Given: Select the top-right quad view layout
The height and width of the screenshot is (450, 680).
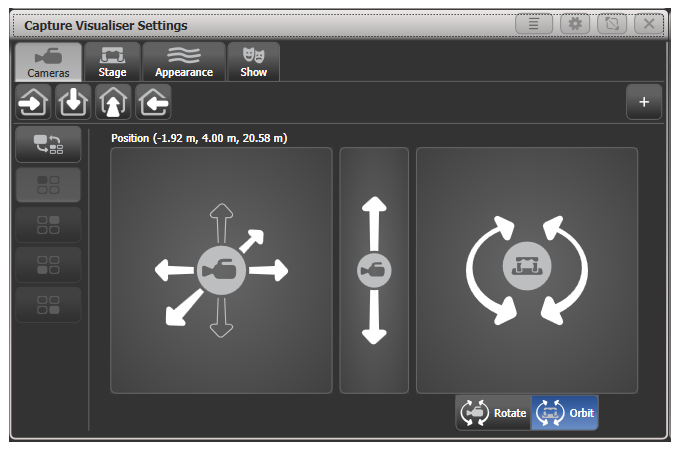Looking at the screenshot, I should tap(48, 225).
